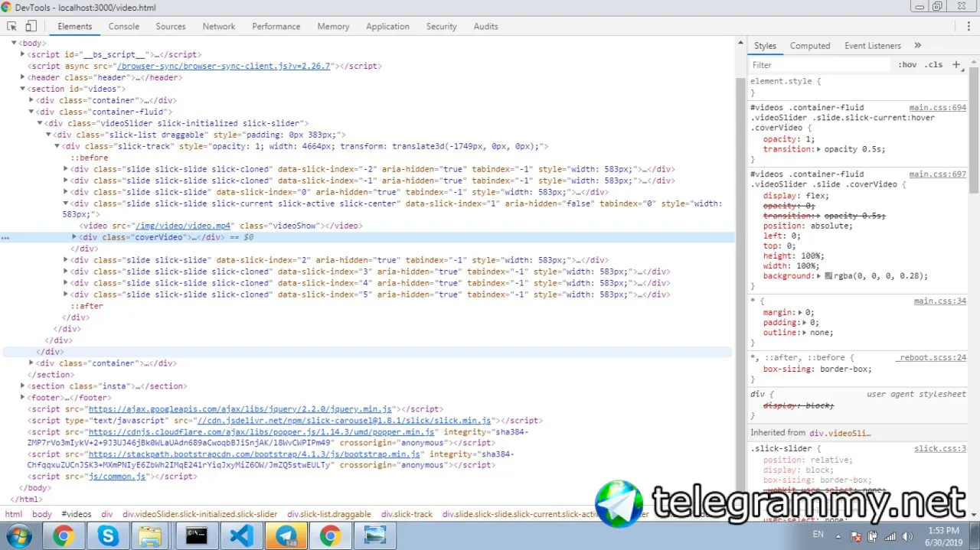Open the Network tab
This screenshot has height=550, width=980.
219,26
